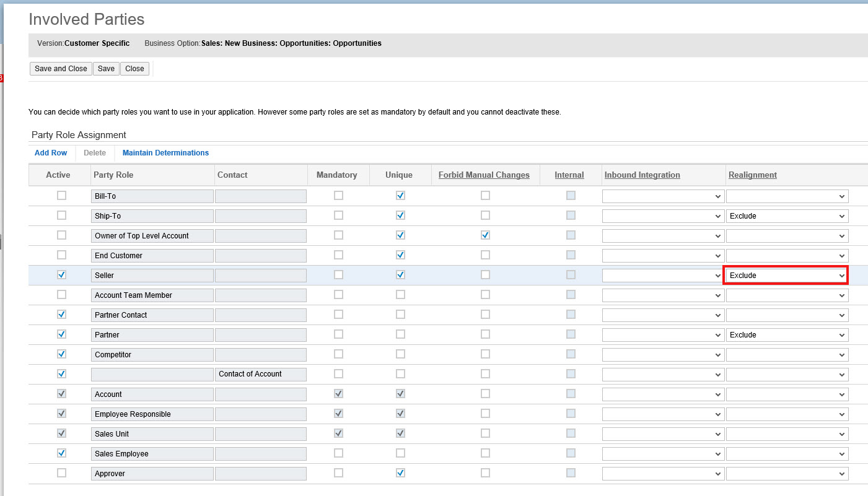Open Inbound Integration dropdown for Seller
This screenshot has width=868, height=496.
(x=663, y=276)
